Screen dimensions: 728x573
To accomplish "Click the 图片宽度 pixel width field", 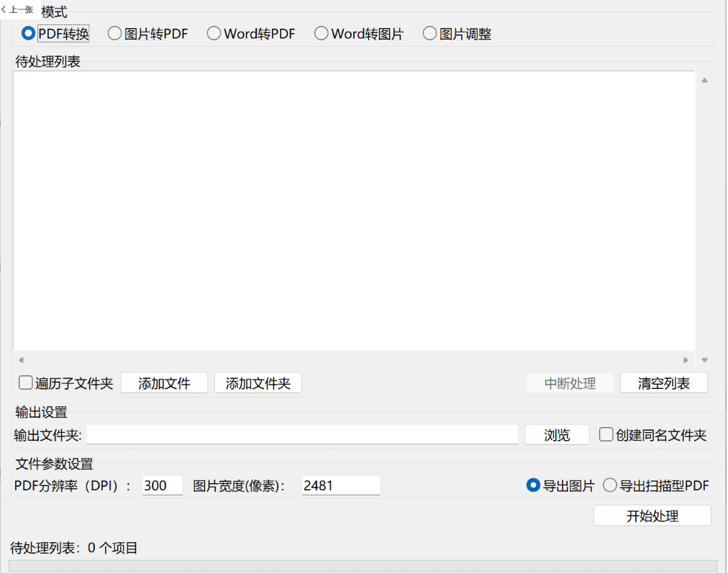I will [340, 485].
